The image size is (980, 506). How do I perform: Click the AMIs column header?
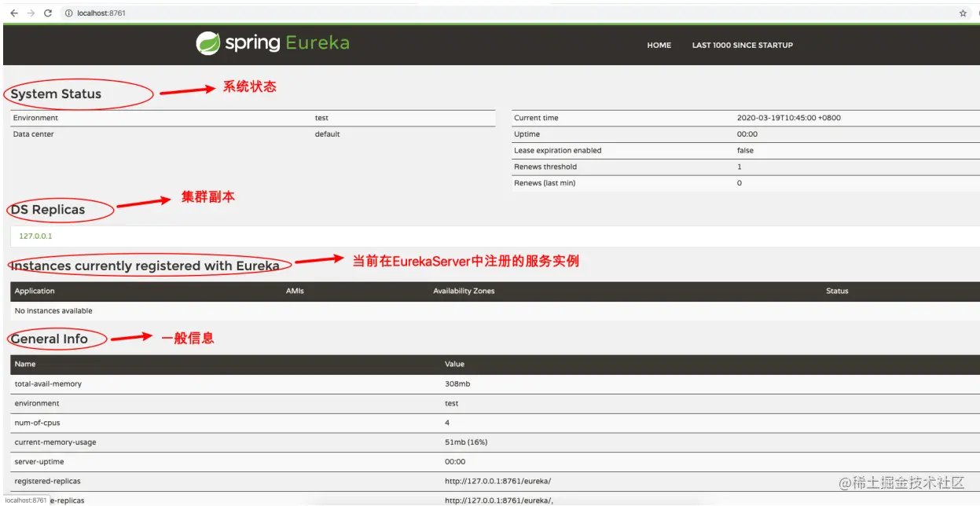coord(295,291)
